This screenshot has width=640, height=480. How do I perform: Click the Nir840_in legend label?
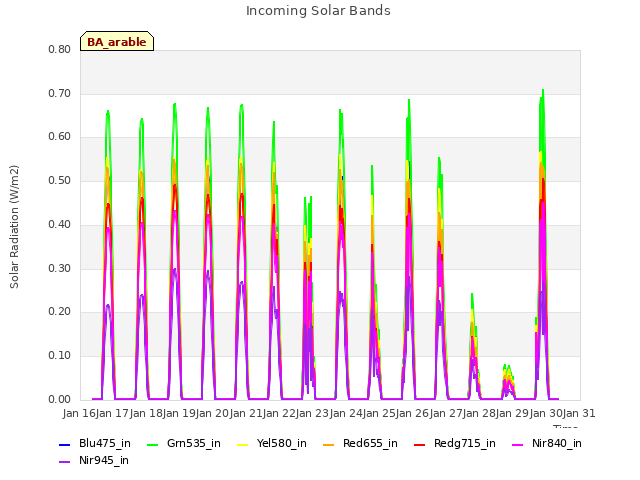click(x=557, y=443)
